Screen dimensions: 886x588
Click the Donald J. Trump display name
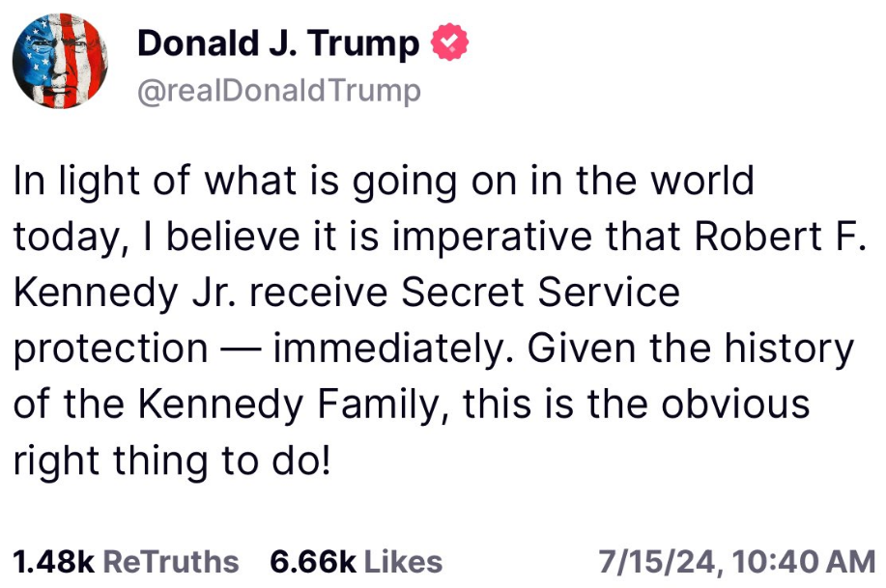[278, 43]
